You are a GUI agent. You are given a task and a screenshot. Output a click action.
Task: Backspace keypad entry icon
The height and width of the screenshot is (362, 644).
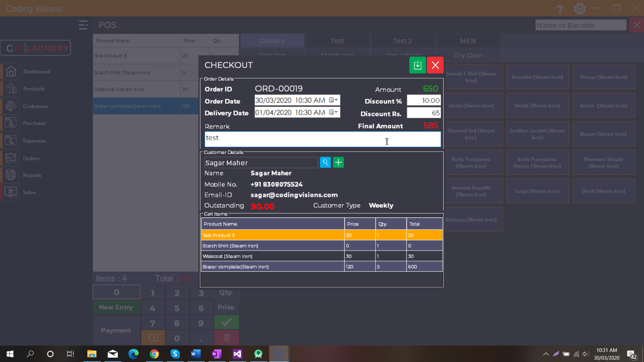pyautogui.click(x=153, y=338)
